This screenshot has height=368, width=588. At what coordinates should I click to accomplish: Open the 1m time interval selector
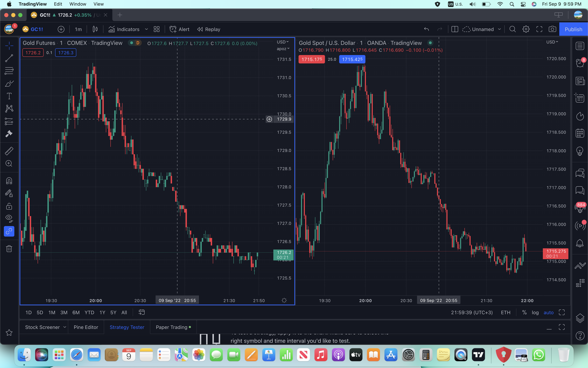78,29
